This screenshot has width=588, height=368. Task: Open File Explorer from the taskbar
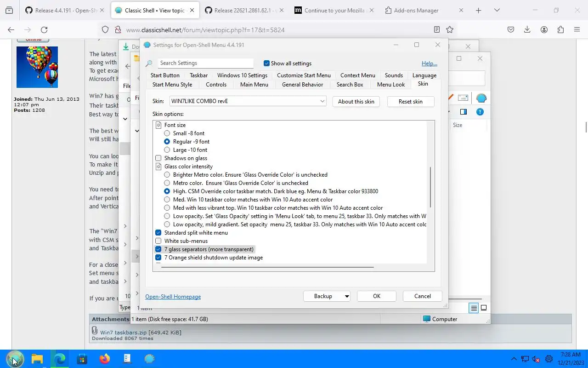coord(37,359)
